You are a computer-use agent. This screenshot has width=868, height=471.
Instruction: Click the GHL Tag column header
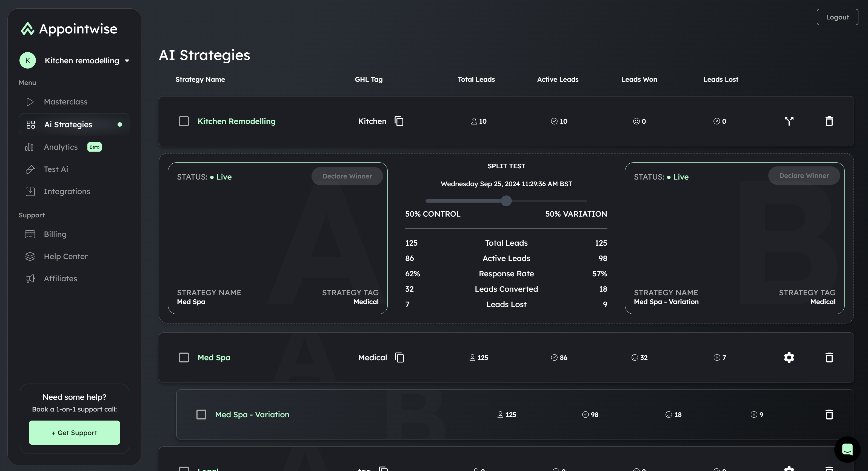pos(369,79)
